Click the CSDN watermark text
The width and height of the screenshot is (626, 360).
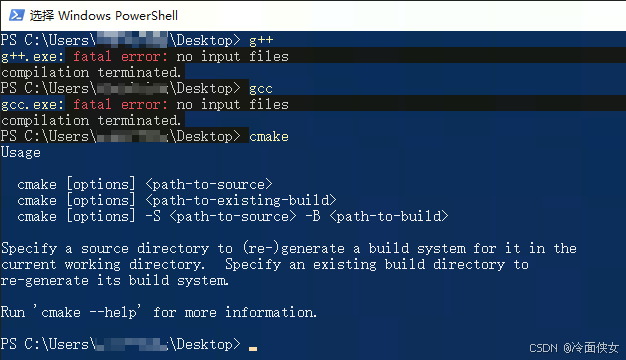tap(574, 348)
